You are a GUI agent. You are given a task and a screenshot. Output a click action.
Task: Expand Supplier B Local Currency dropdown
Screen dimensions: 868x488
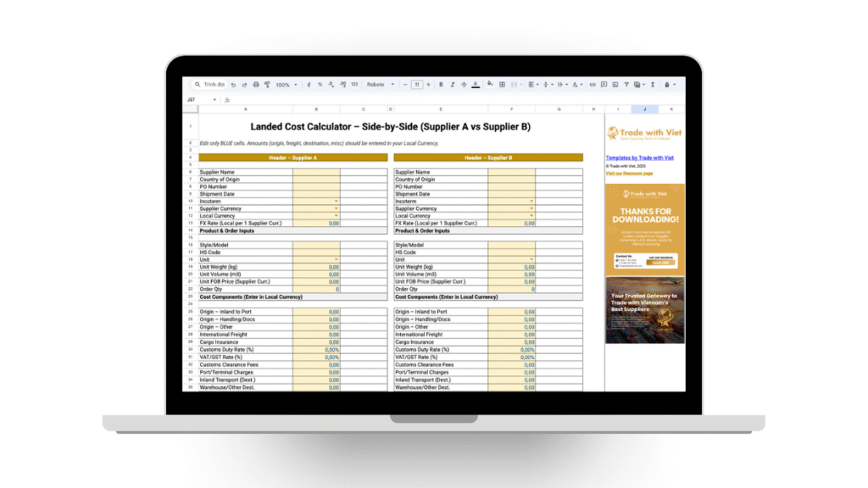click(531, 216)
